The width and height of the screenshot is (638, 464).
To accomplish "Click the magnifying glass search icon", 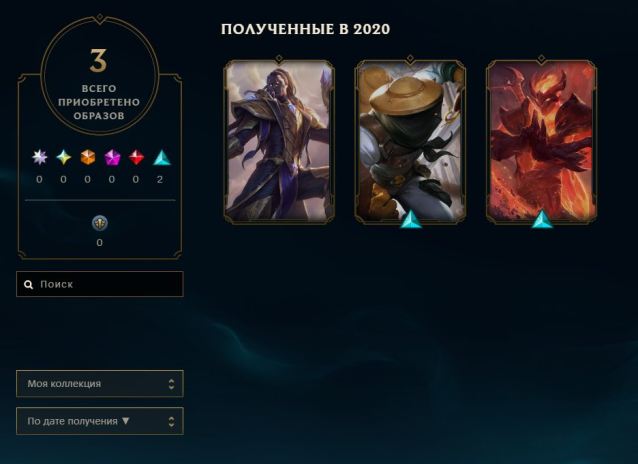I will pos(28,285).
